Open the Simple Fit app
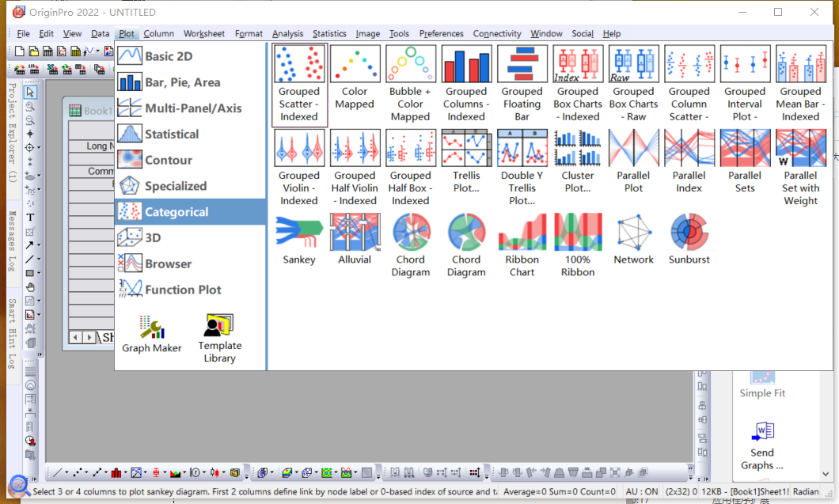The width and height of the screenshot is (839, 504). 762,385
